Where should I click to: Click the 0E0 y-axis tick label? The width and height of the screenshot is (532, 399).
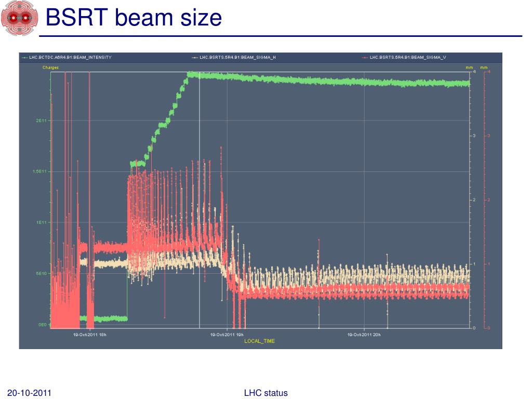43,325
